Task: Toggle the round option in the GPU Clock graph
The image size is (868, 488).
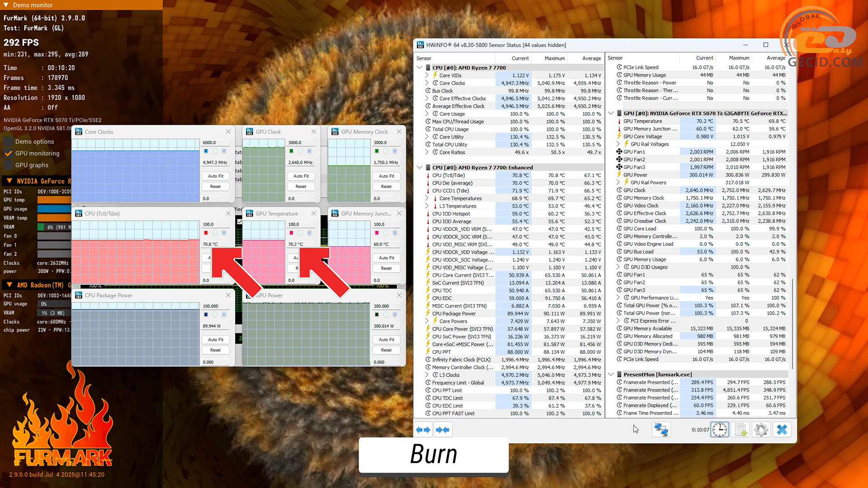Action: click(x=300, y=151)
